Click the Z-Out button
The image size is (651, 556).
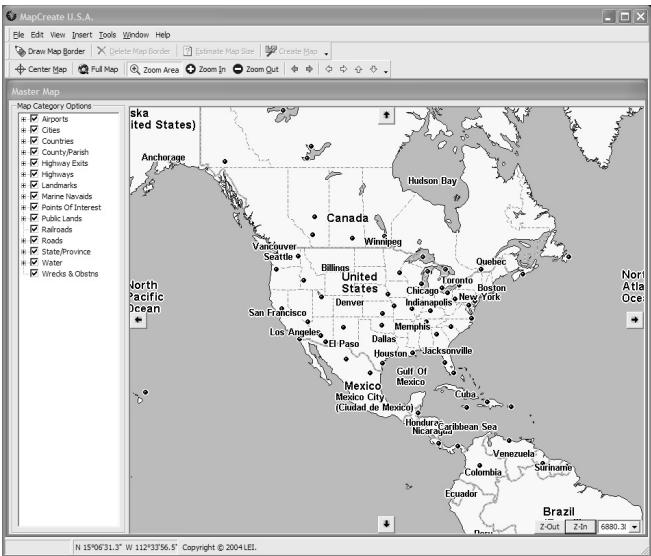[x=549, y=527]
